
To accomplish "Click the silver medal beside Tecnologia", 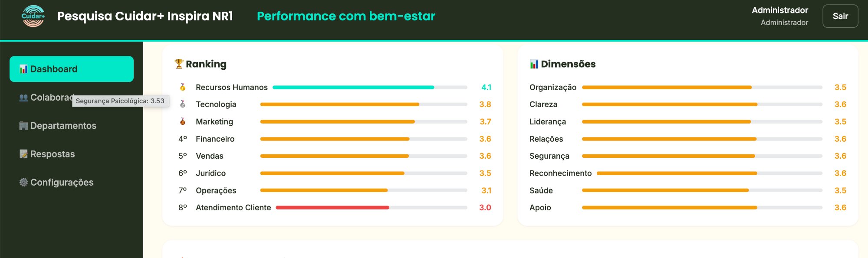I will 183,104.
